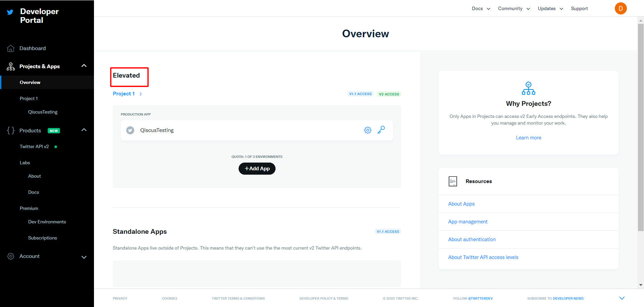This screenshot has width=644, height=307.
Task: Click the V2 ACCESS badge
Action: coord(389,94)
